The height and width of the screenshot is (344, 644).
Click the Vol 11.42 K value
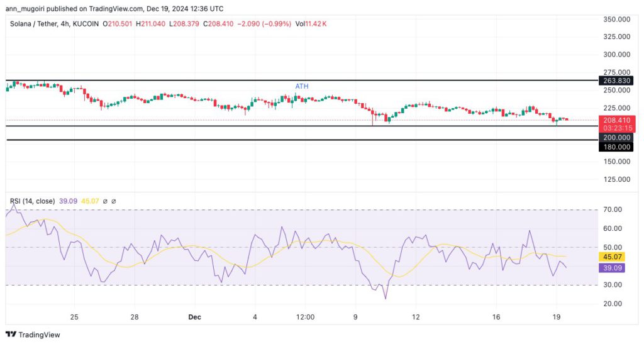tap(311, 24)
